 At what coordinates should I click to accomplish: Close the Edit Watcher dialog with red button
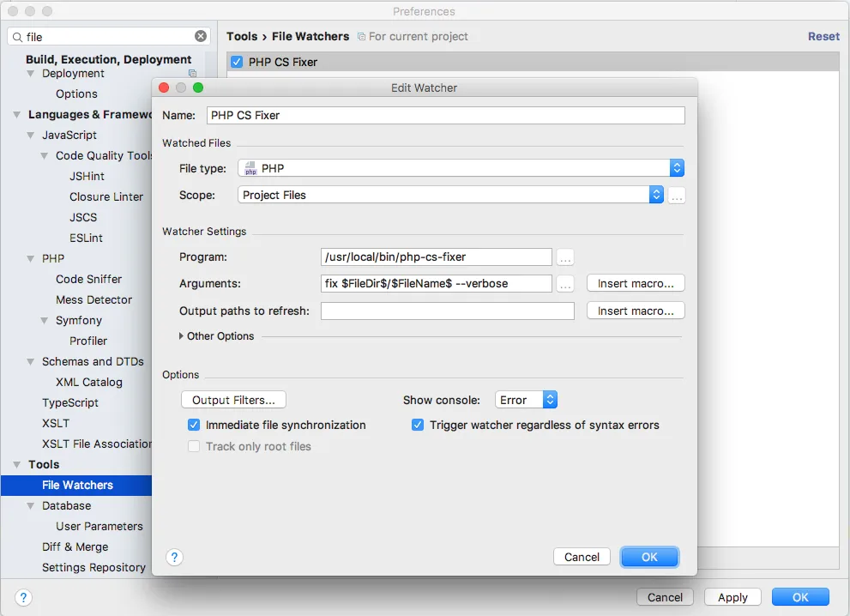pyautogui.click(x=164, y=88)
